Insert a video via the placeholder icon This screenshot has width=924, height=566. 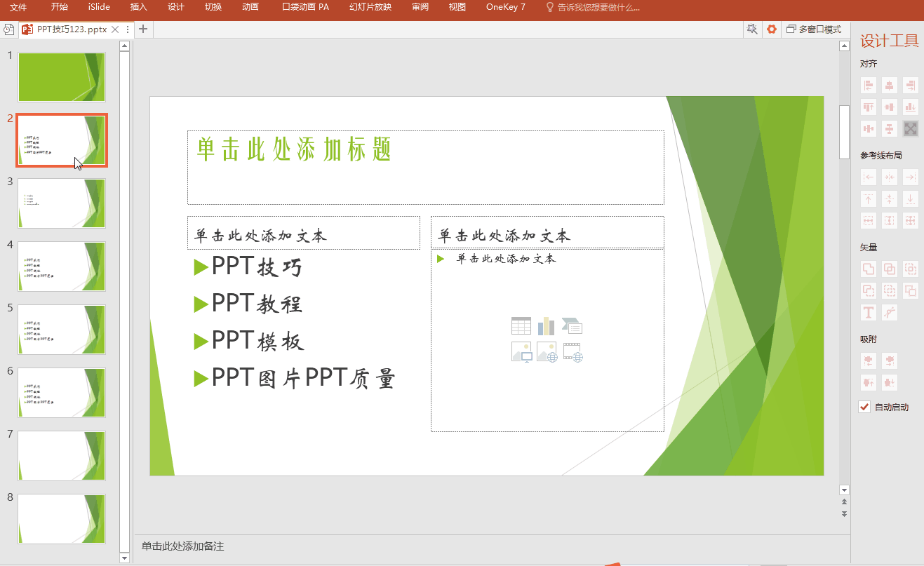(x=573, y=352)
